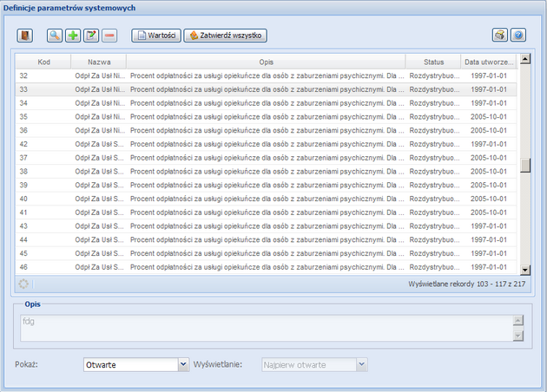Click Zatwierdź wszystko button
Screen dimensions: 547x392
(x=226, y=36)
